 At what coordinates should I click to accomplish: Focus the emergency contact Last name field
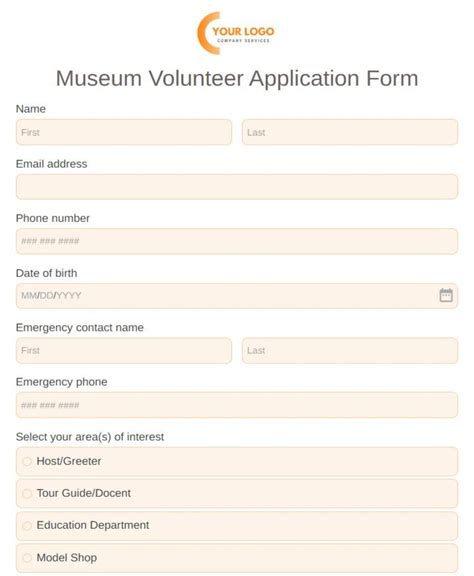350,350
